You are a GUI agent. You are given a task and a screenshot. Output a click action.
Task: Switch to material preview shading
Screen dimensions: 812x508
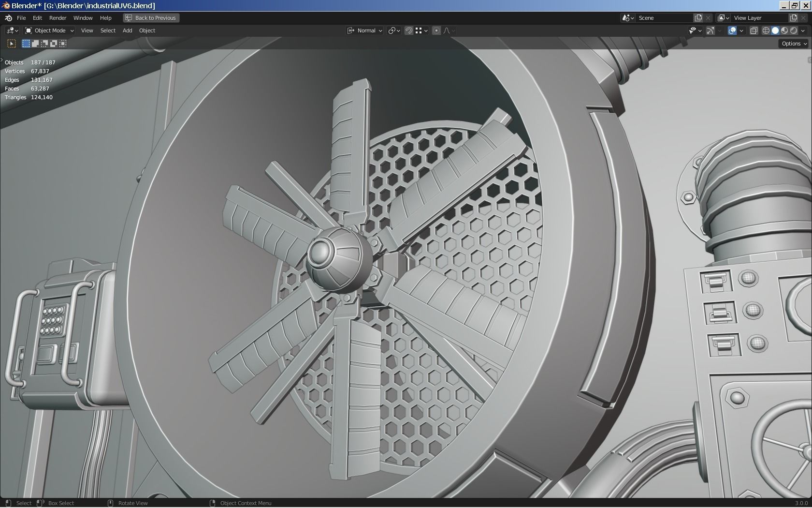tap(784, 30)
